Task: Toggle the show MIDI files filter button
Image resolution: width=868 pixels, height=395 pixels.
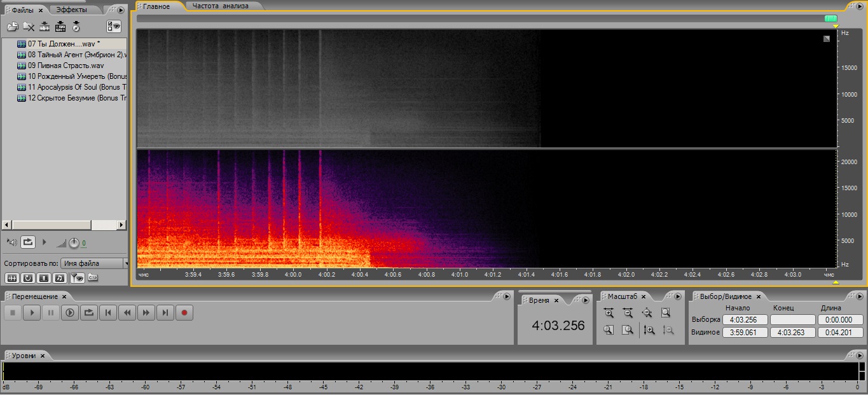Action: (x=60, y=278)
